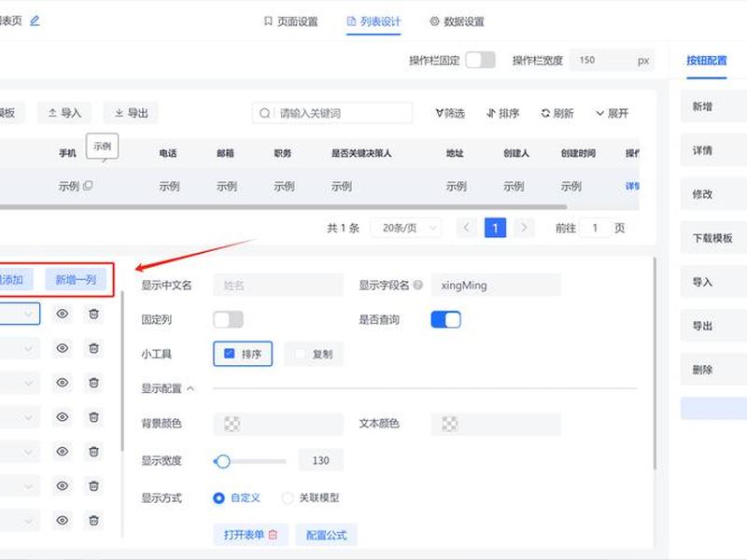Uncheck the 排序 small-tool checkbox
The image size is (747, 560).
(x=229, y=354)
